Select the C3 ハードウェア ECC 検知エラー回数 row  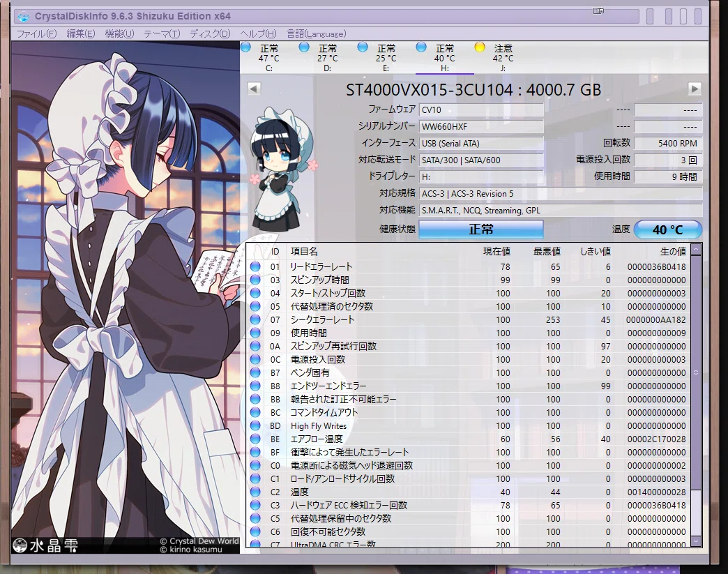click(468, 505)
